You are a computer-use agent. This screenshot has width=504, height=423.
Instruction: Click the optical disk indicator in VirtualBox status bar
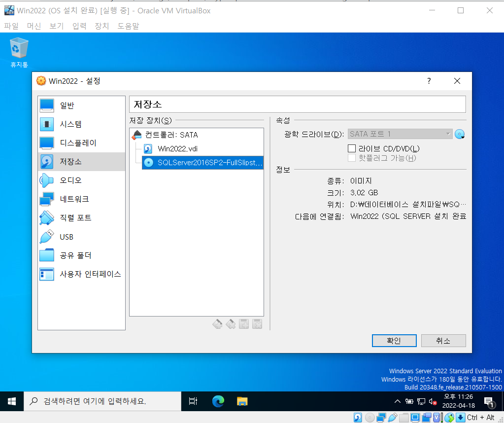370,418
